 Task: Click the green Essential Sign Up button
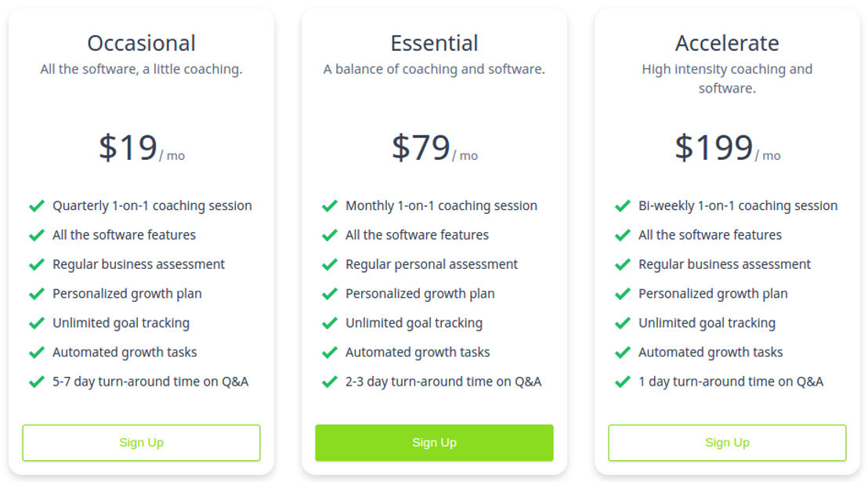434,443
